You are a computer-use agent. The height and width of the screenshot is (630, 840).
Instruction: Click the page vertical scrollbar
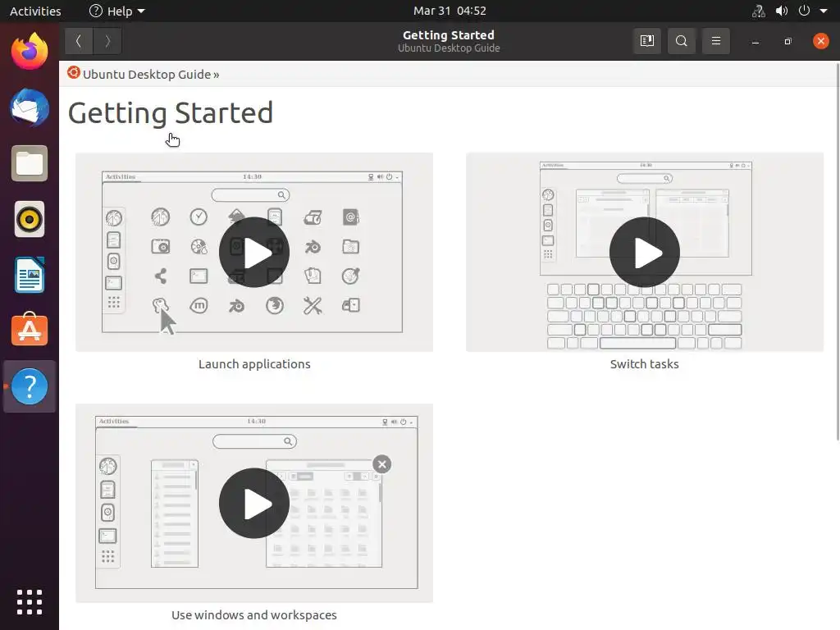[x=838, y=252]
